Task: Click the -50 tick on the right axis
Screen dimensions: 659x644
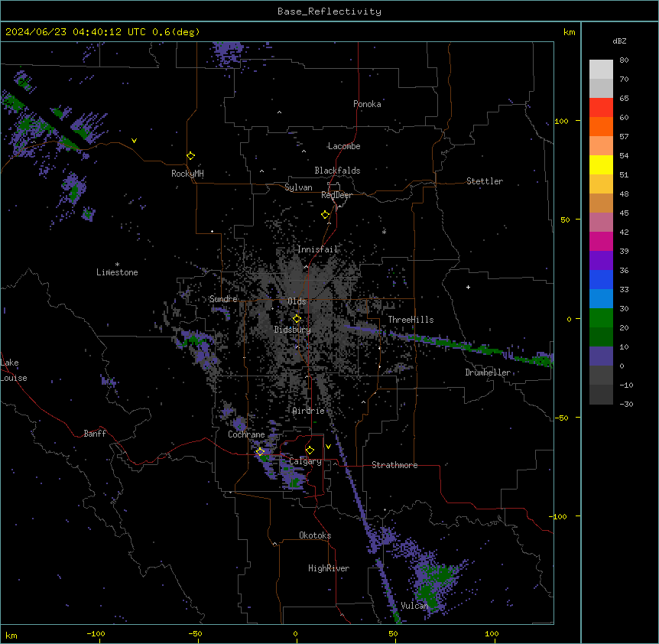Action: [x=561, y=418]
